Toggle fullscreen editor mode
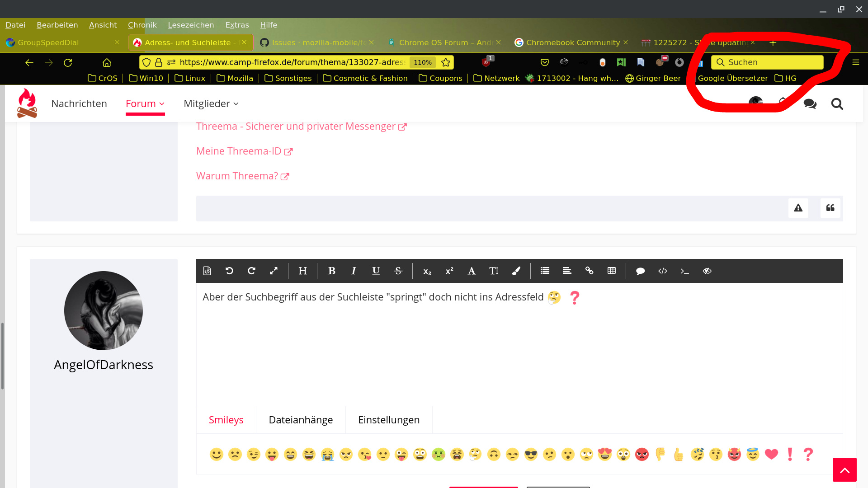Screen dimensions: 868x488 coord(274,271)
